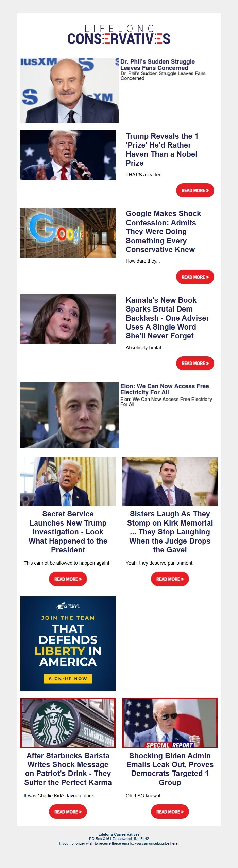Click the Google Makes Shock Confession headline
Image resolution: width=238 pixels, height=868 pixels.
pos(163,231)
